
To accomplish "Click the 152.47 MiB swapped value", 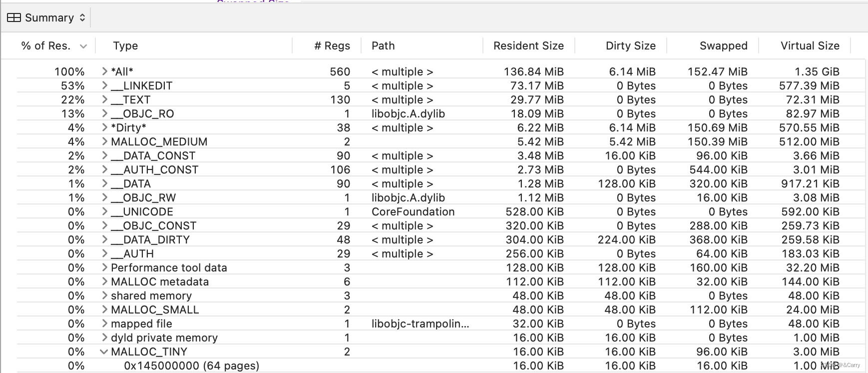I will 717,71.
